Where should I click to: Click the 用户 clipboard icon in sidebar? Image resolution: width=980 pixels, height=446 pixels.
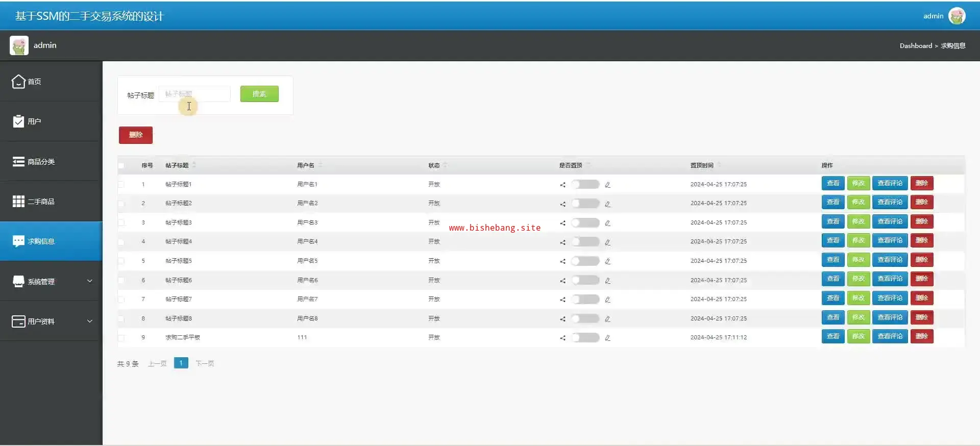[x=18, y=121]
